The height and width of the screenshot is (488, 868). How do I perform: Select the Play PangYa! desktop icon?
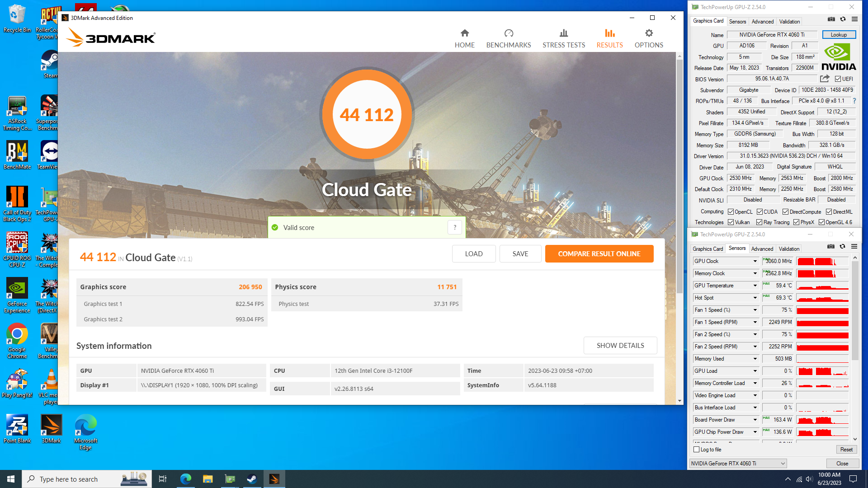pos(17,383)
